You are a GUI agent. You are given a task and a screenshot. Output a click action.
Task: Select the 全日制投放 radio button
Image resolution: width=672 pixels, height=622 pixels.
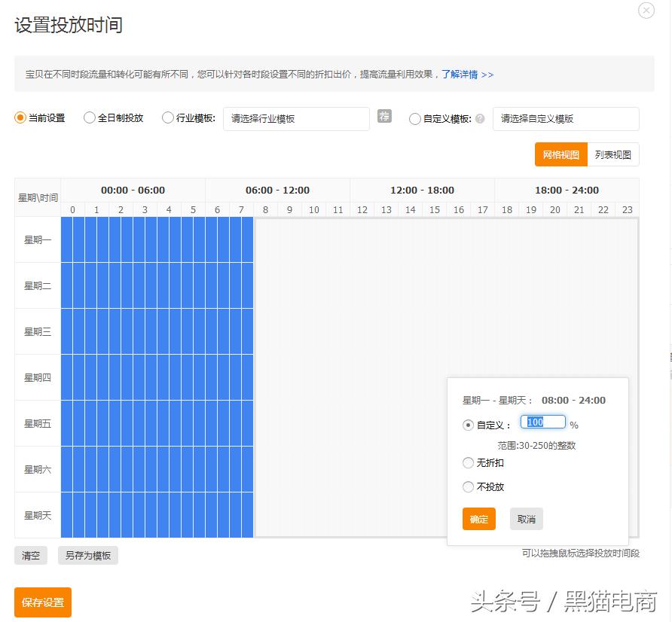(90, 117)
